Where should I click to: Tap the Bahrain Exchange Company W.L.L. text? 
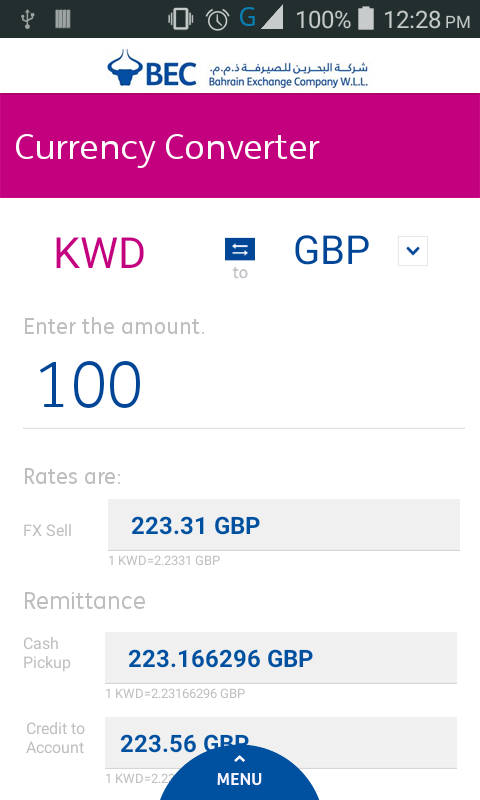(x=288, y=82)
